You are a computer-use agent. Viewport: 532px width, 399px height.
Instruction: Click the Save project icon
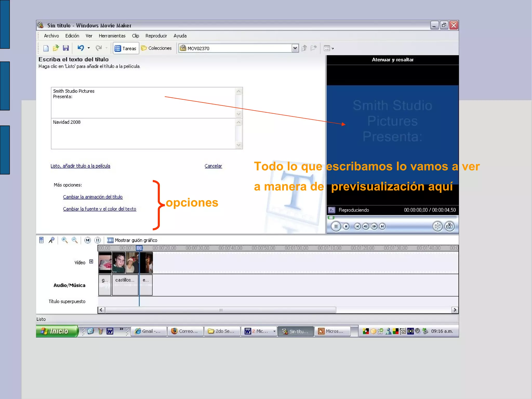[x=66, y=48]
